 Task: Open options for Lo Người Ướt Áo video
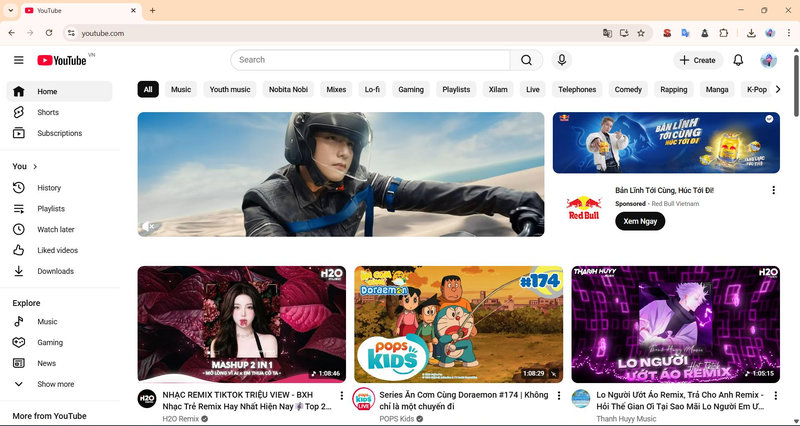coord(776,395)
